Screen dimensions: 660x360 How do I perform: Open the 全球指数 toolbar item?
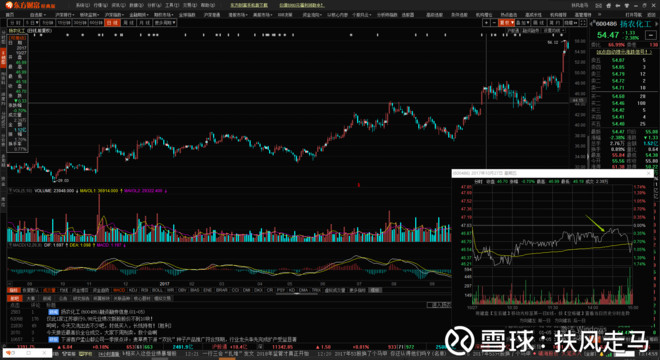(187, 15)
